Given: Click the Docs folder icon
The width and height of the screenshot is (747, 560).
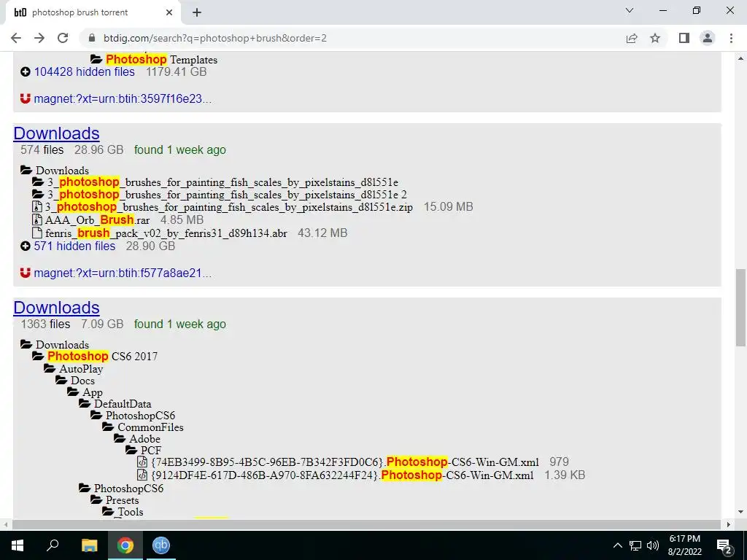Looking at the screenshot, I should pos(61,380).
